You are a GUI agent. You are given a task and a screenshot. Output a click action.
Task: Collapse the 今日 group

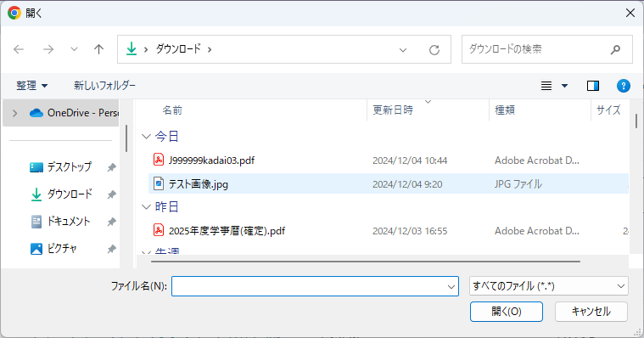point(146,136)
